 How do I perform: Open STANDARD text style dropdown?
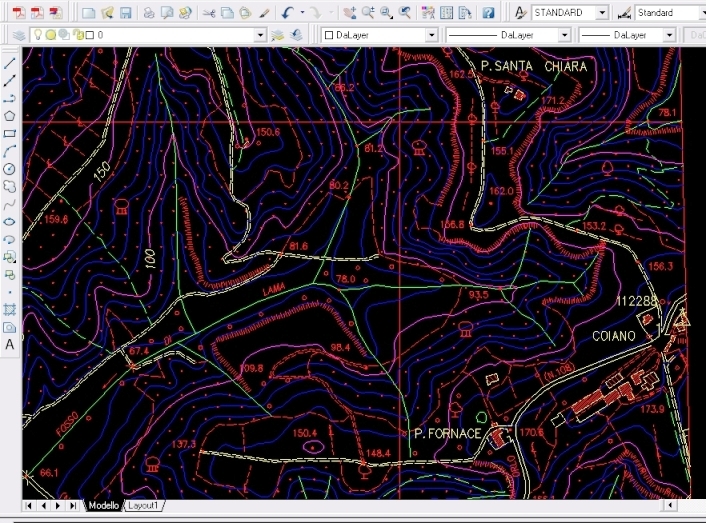tap(602, 13)
